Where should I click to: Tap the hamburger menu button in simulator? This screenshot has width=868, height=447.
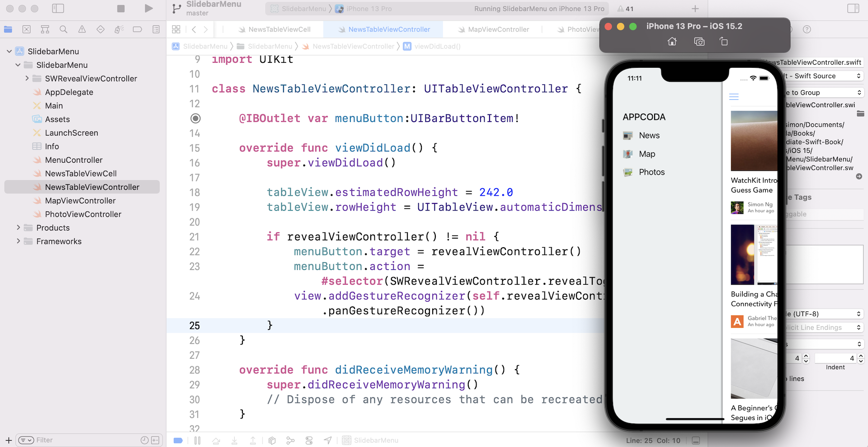(734, 97)
